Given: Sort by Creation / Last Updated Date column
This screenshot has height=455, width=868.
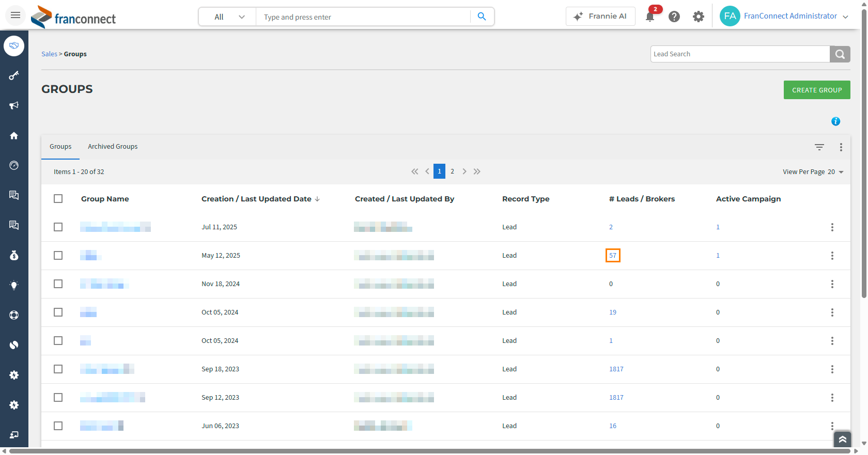Looking at the screenshot, I should click(260, 199).
